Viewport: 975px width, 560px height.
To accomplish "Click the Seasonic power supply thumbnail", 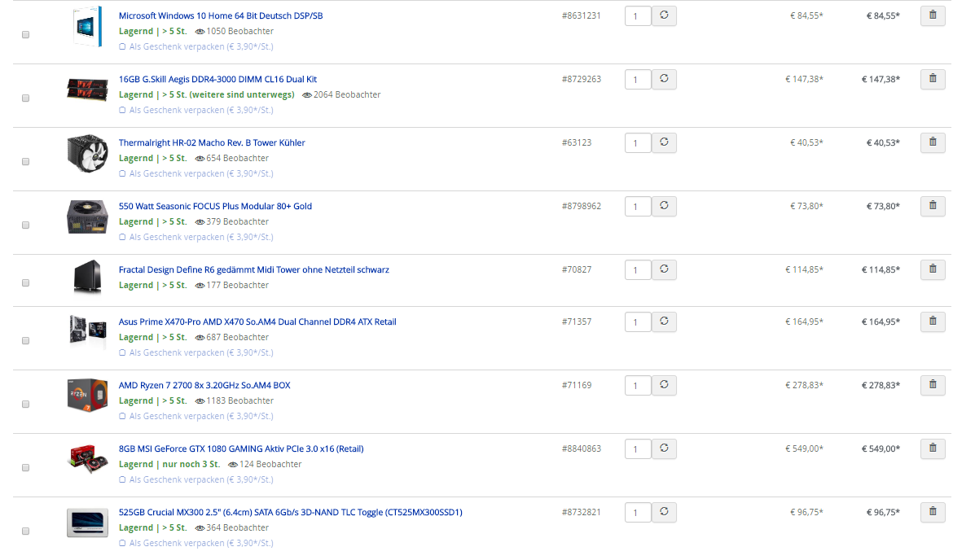I will click(x=87, y=217).
